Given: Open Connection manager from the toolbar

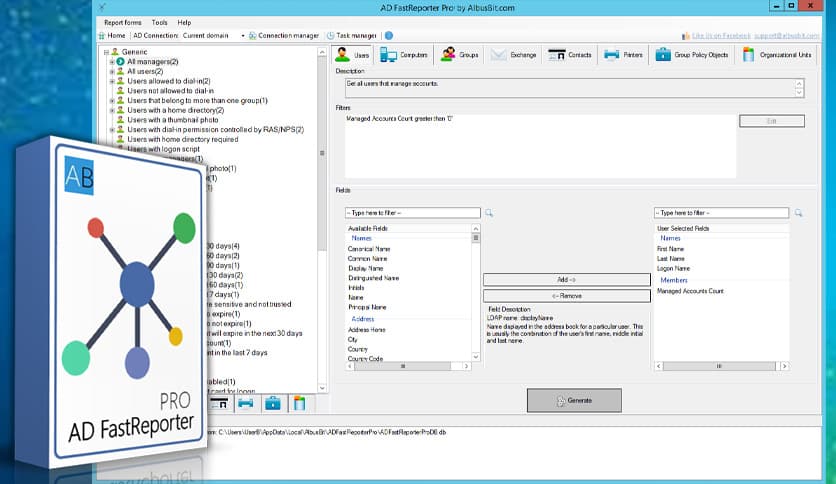Looking at the screenshot, I should click(288, 35).
